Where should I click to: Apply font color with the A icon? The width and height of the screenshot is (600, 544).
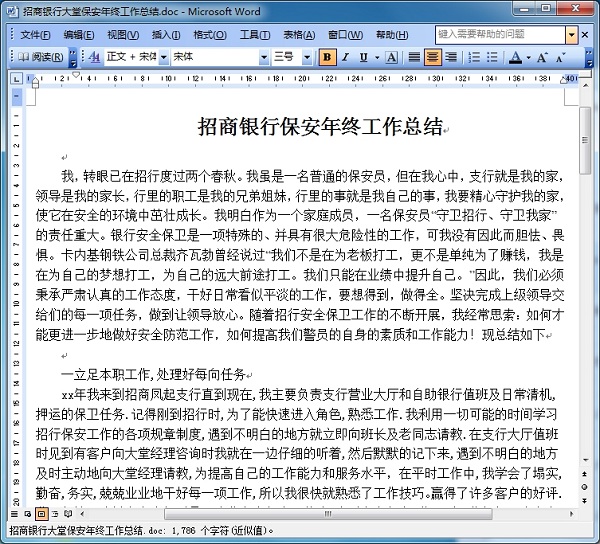point(515,57)
